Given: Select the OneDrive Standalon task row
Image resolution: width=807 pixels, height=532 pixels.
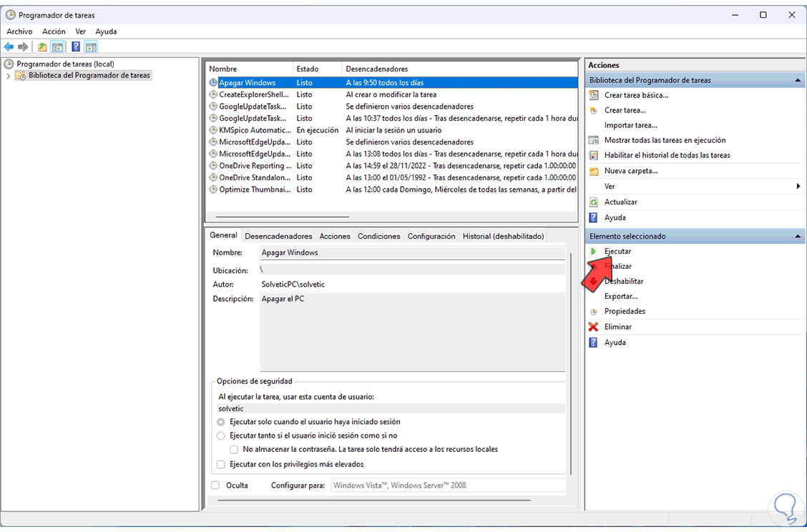Looking at the screenshot, I should tap(391, 177).
